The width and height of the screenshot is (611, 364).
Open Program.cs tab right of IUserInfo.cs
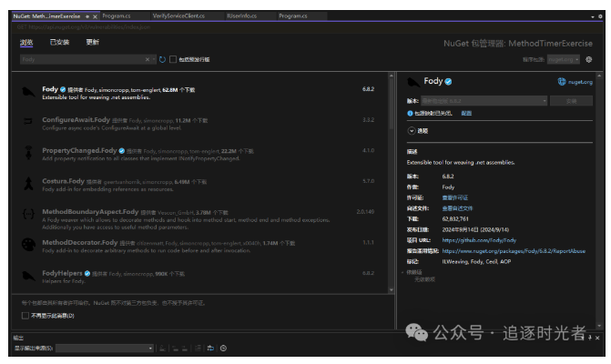(x=293, y=16)
